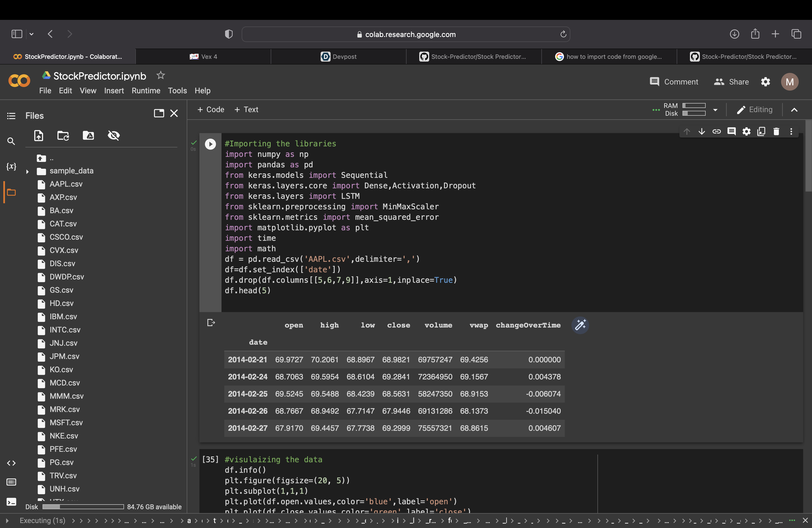Open the Runtime menu

tap(146, 91)
